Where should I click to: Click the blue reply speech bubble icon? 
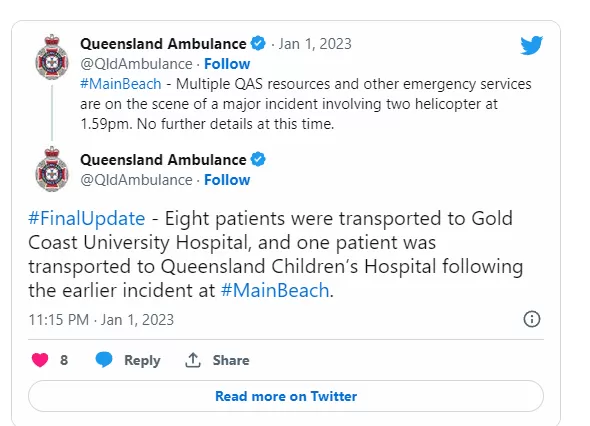click(104, 359)
